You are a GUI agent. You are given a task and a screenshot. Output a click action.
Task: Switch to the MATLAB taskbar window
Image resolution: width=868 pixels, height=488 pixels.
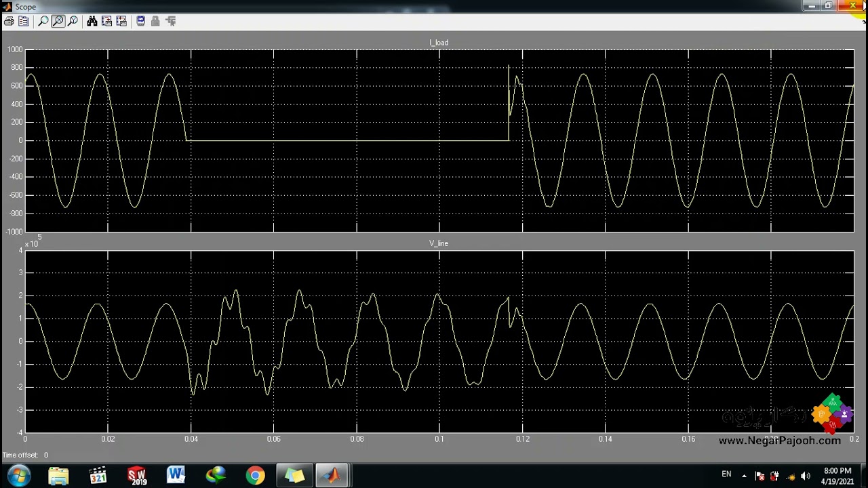point(332,476)
